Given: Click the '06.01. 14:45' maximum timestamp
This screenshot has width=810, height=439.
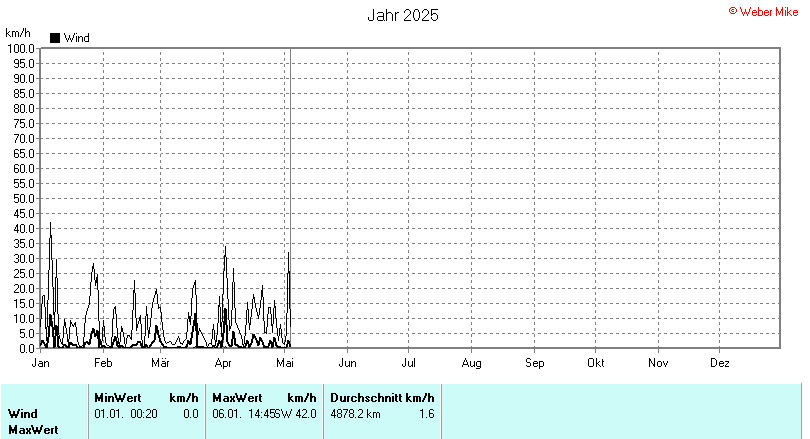Looking at the screenshot, I should pos(244,414).
